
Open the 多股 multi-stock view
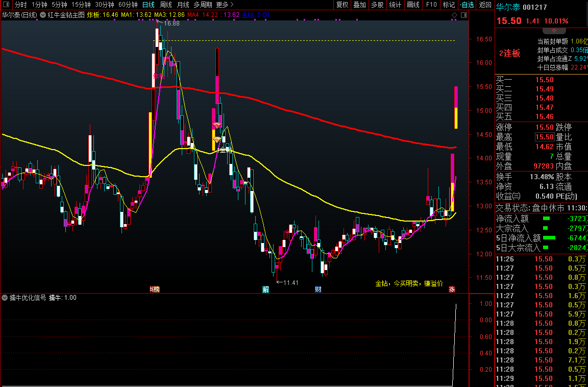click(377, 5)
